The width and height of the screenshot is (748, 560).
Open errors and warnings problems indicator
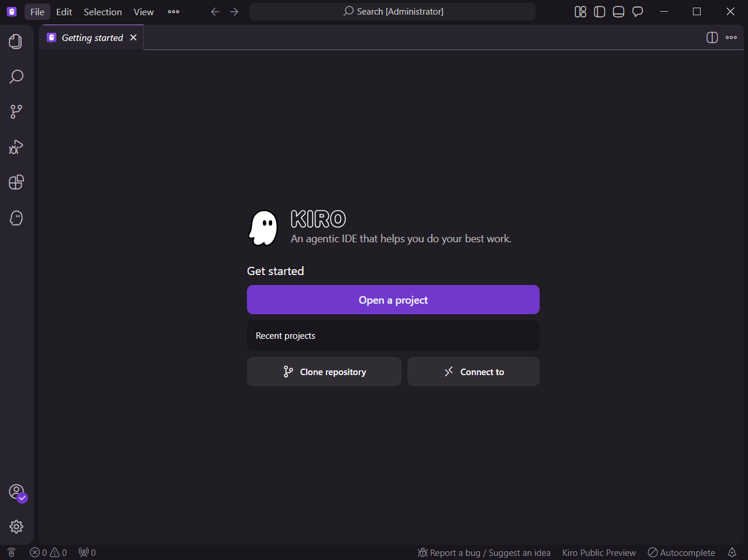tap(49, 552)
